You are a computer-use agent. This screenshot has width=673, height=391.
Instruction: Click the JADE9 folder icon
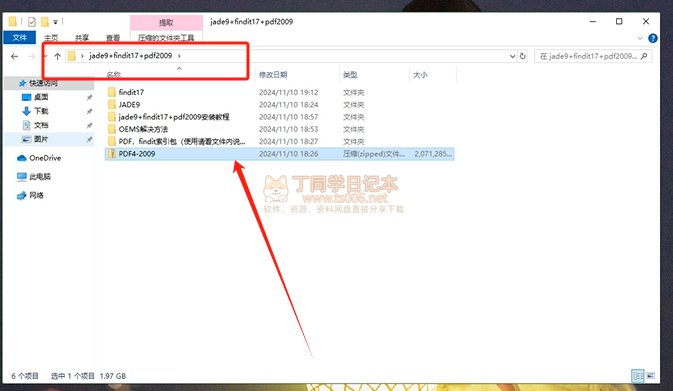[112, 104]
